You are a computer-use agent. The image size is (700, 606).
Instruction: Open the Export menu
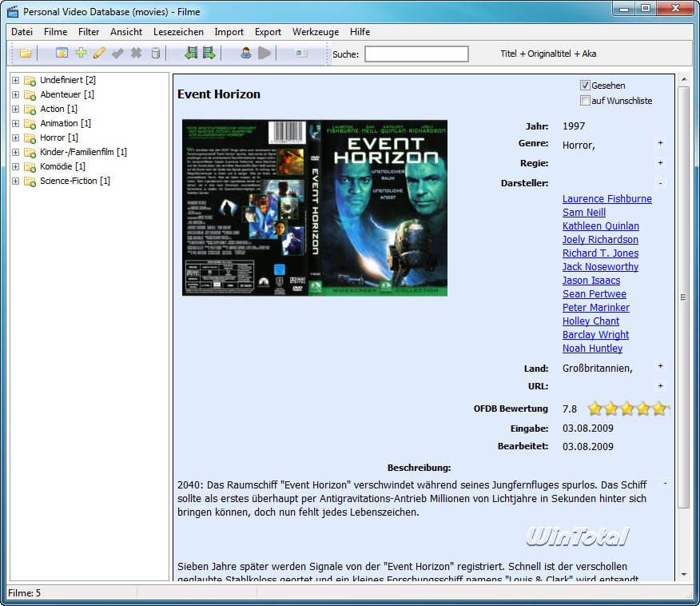point(268,32)
